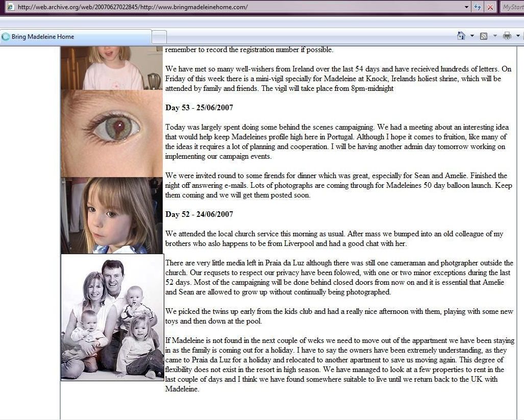The image size is (524, 420).
Task: Open a new blank tab
Action: coord(159,37)
